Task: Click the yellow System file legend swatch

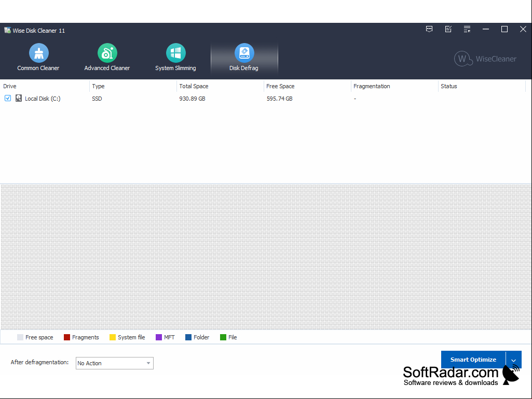Action: [x=113, y=337]
